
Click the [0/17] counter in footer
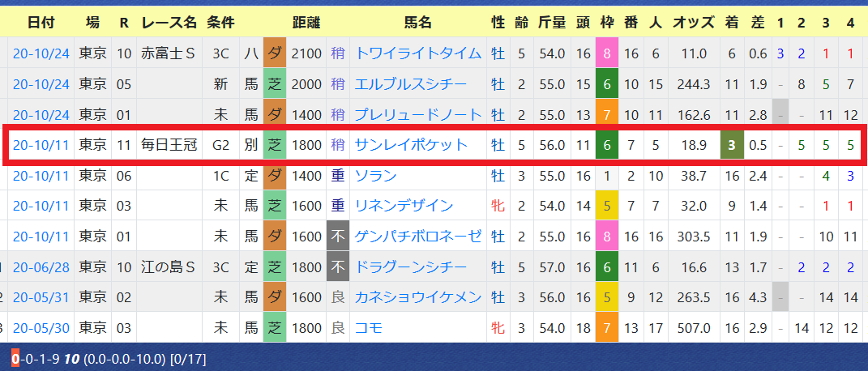pos(188,360)
